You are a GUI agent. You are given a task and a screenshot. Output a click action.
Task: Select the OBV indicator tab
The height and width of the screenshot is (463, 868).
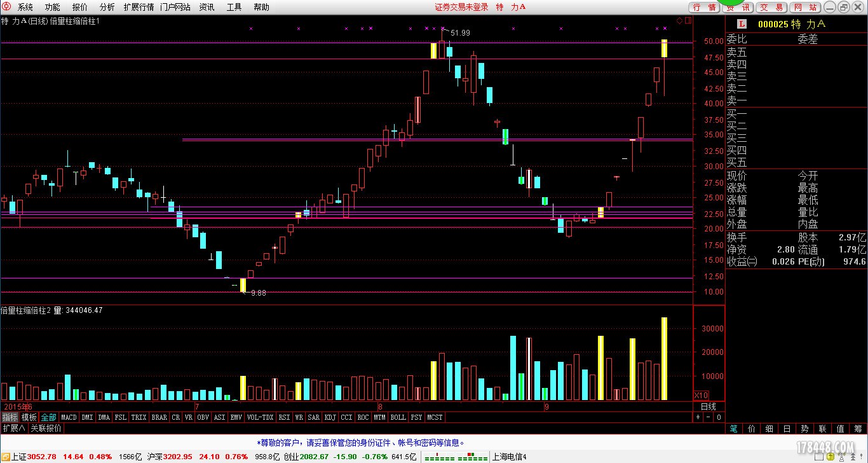[x=203, y=417]
